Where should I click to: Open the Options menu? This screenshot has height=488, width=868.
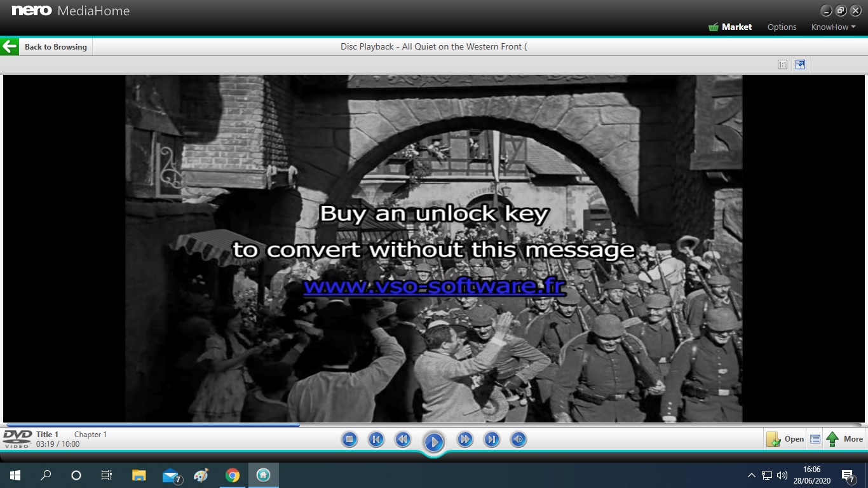point(782,27)
